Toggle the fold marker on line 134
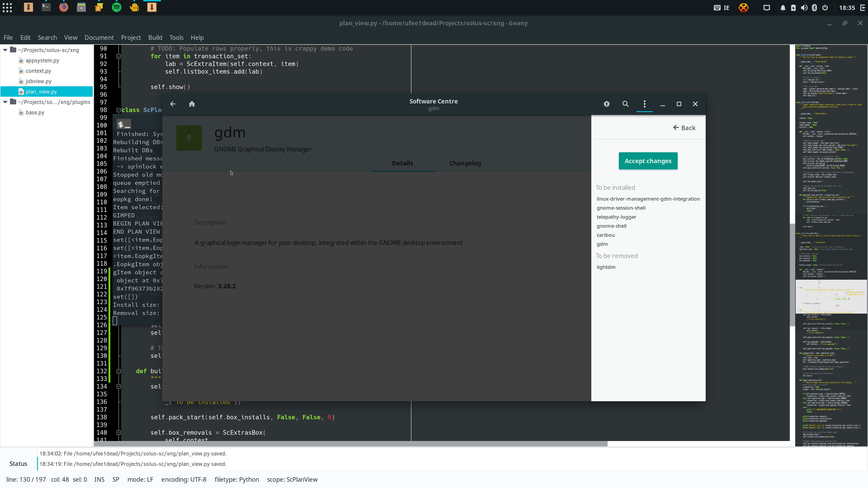 119,387
